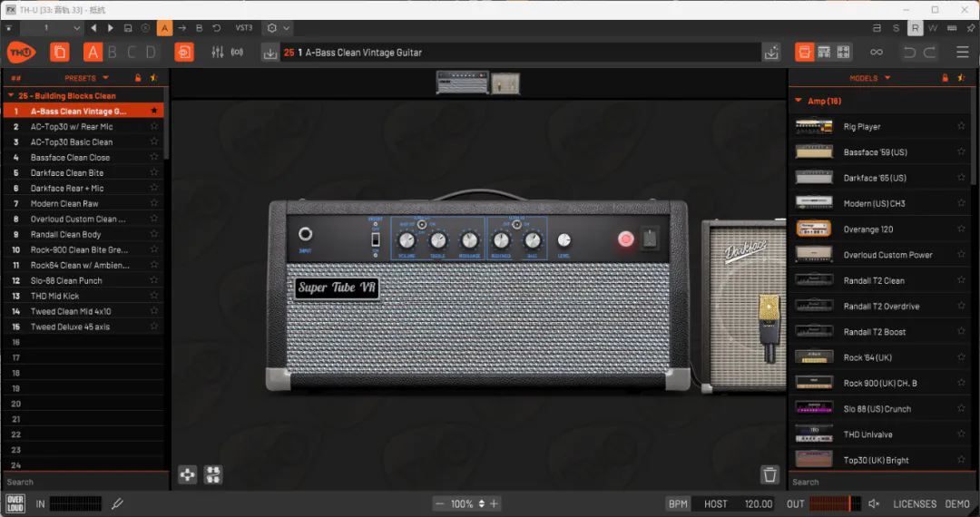Click the BPM button
980x517 pixels.
(x=678, y=504)
